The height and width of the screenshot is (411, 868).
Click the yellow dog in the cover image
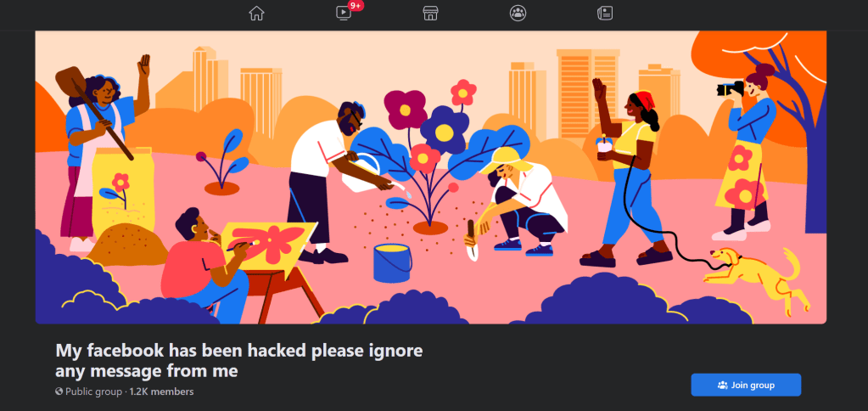756,277
